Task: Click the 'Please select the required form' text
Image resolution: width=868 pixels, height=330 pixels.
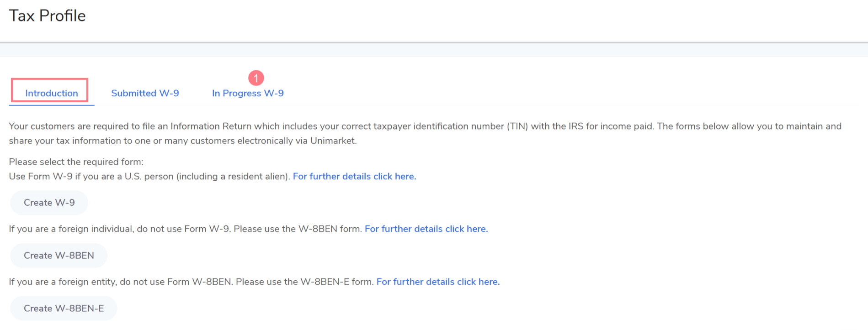Action: click(76, 162)
